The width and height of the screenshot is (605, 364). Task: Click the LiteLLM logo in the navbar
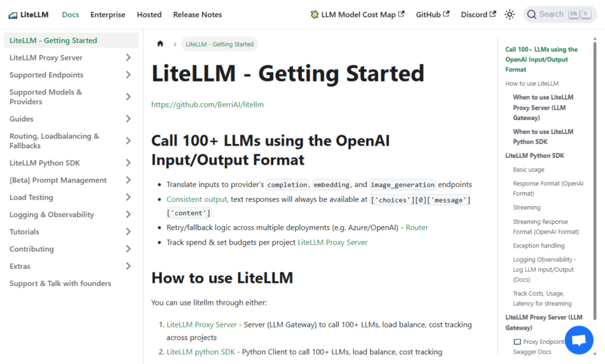[28, 14]
